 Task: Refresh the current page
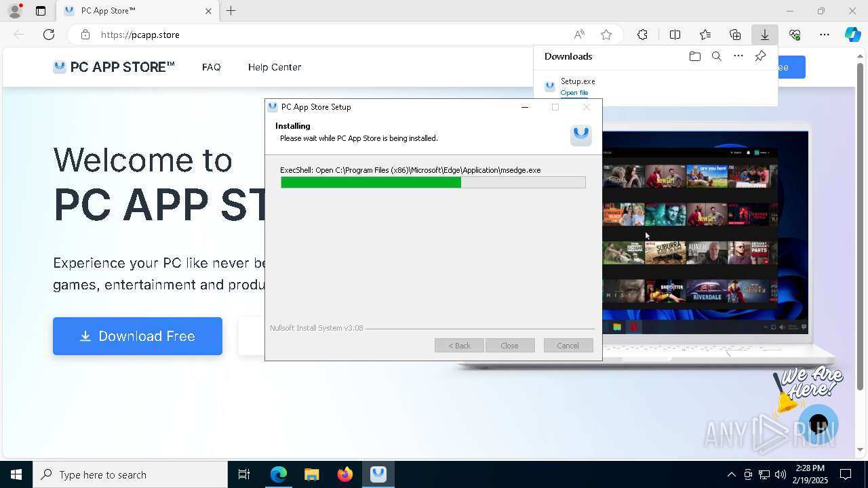[x=49, y=35]
